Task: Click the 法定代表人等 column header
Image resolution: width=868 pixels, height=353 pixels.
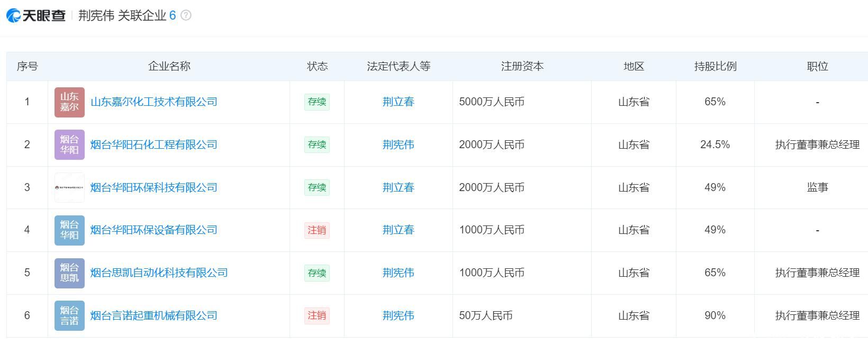Action: tap(399, 66)
